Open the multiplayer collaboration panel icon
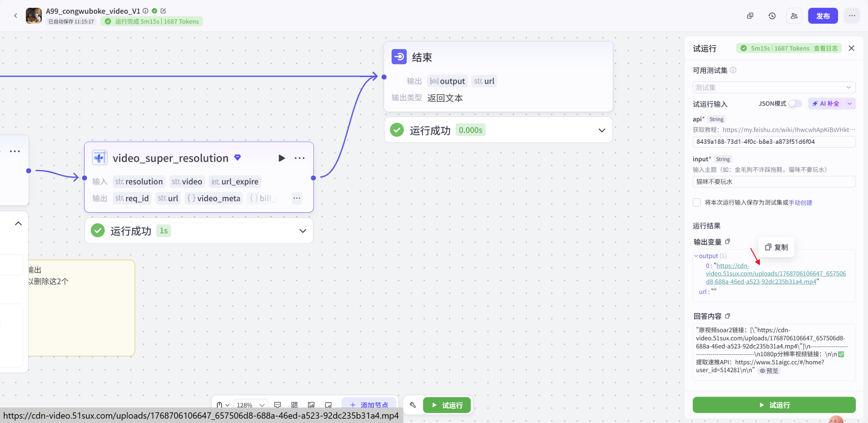 click(794, 16)
